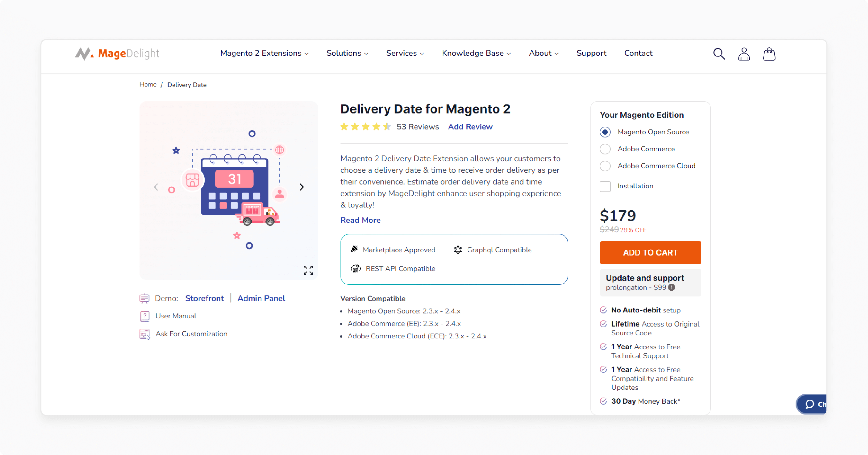The height and width of the screenshot is (455, 868).
Task: Expand the About menu
Action: [x=543, y=53]
